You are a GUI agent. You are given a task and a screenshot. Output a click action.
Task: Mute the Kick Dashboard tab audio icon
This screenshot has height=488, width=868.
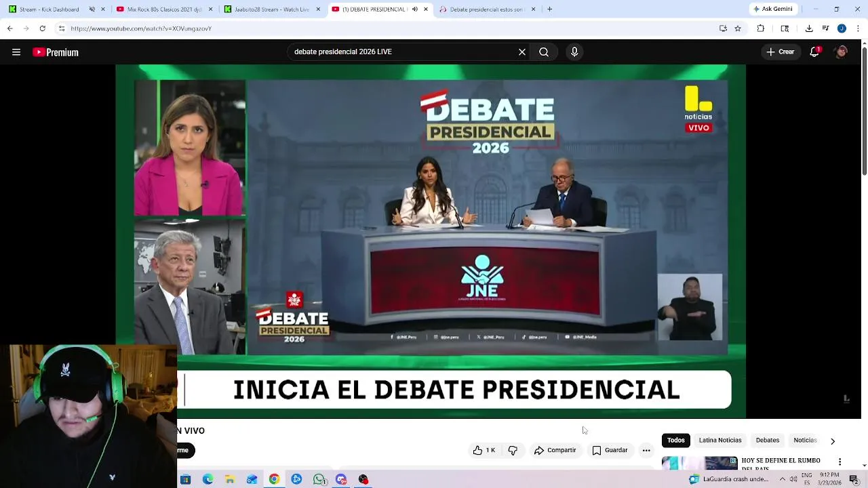92,9
